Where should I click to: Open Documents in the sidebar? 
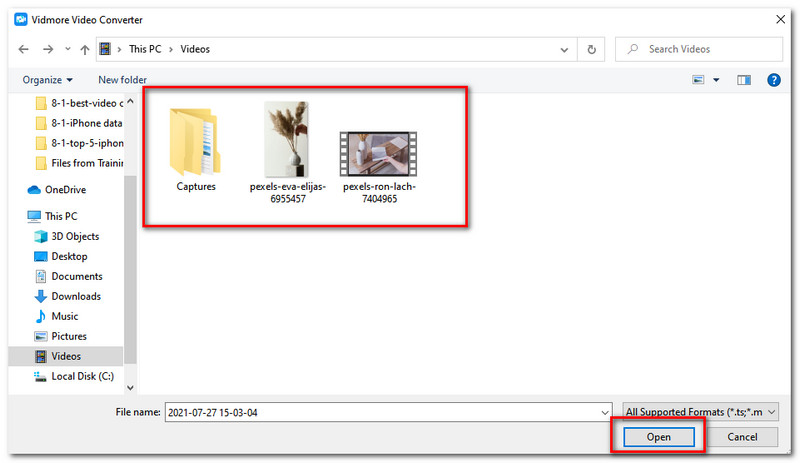click(x=68, y=277)
